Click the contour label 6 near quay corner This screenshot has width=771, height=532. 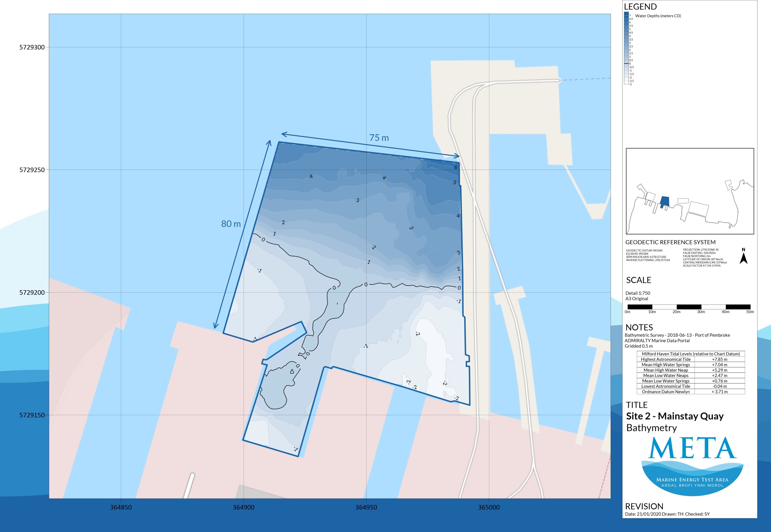[455, 167]
